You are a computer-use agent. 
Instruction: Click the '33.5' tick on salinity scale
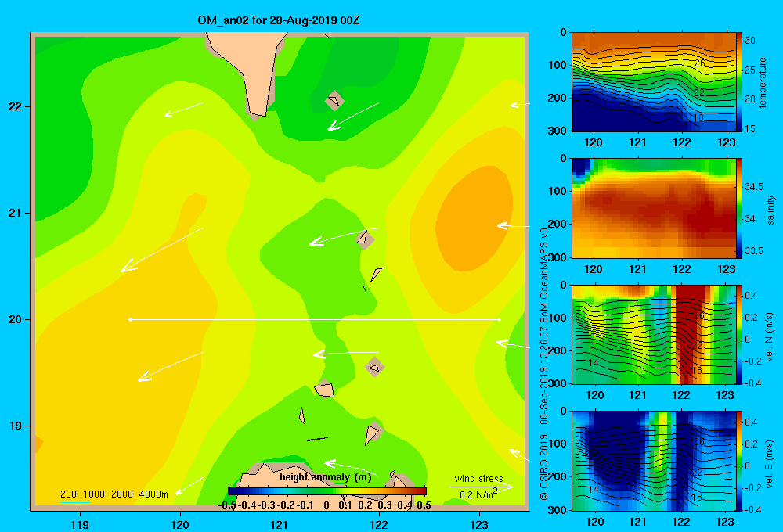tap(753, 250)
